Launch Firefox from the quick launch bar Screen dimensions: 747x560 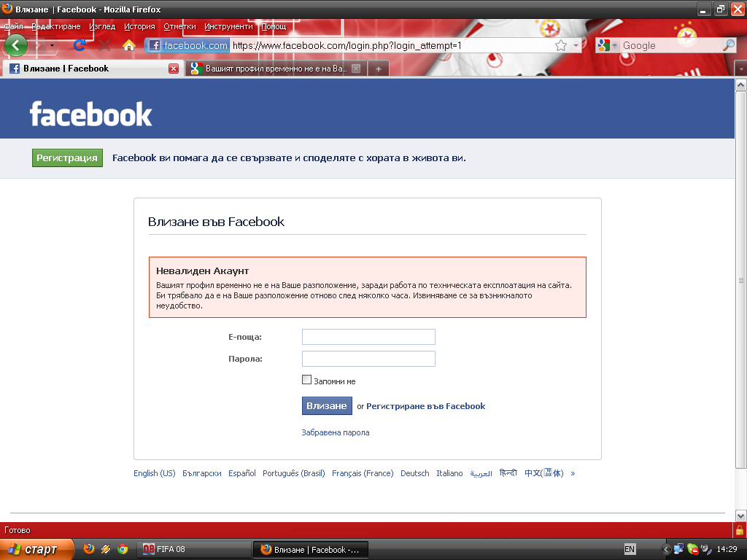pyautogui.click(x=88, y=549)
